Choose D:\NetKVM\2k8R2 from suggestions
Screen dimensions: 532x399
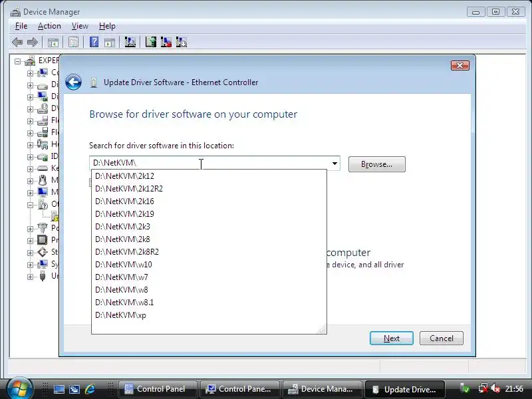point(209,252)
